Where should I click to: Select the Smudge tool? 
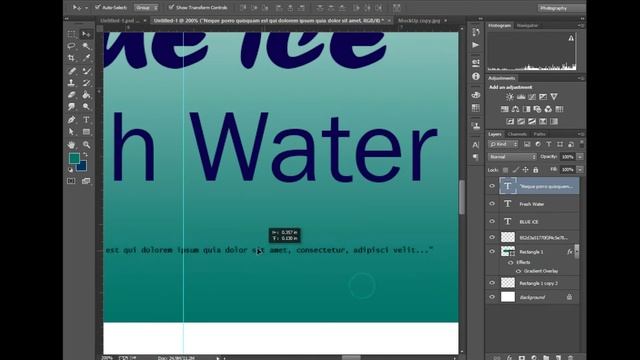click(x=71, y=107)
